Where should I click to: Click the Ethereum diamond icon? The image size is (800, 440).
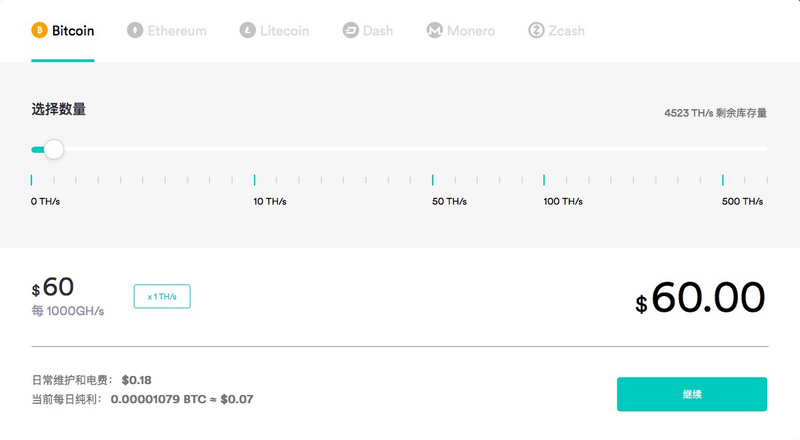pyautogui.click(x=135, y=30)
